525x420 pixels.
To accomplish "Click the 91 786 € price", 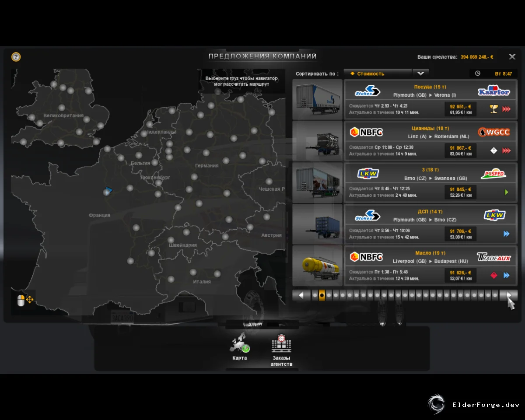I will (x=460, y=231).
